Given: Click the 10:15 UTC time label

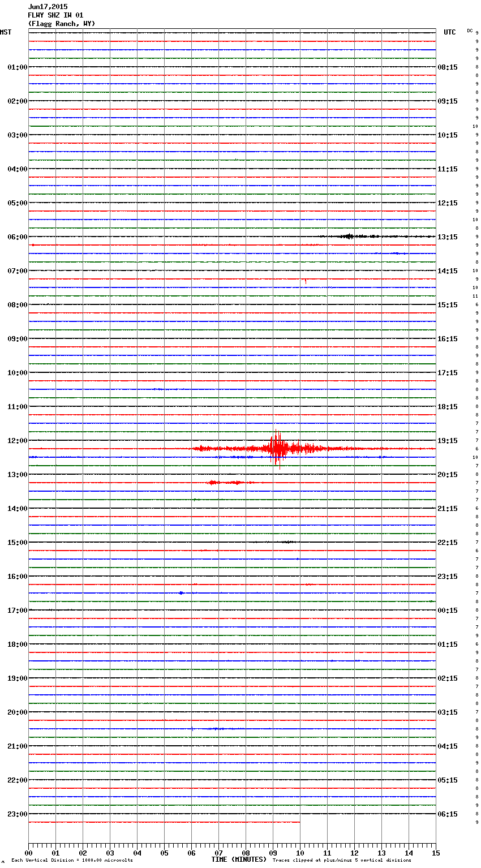Looking at the screenshot, I should [448, 135].
